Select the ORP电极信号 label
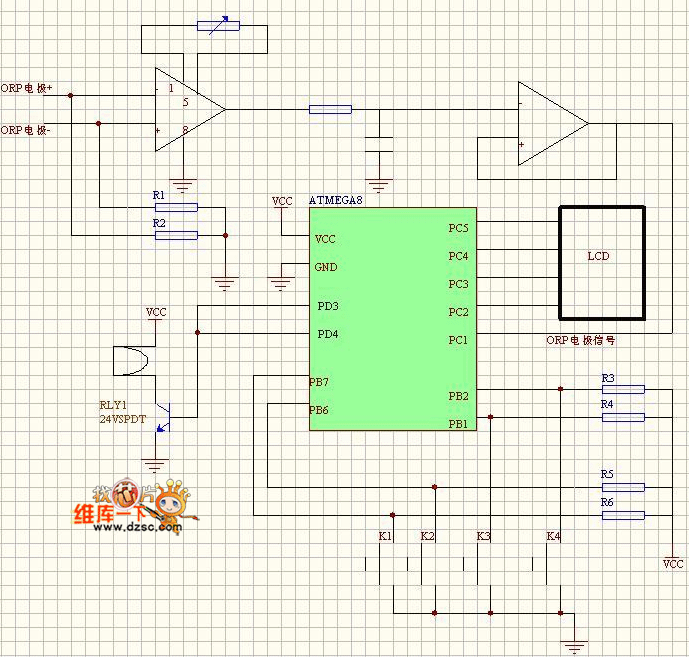Viewport: 690px width, 660px height. 580,340
